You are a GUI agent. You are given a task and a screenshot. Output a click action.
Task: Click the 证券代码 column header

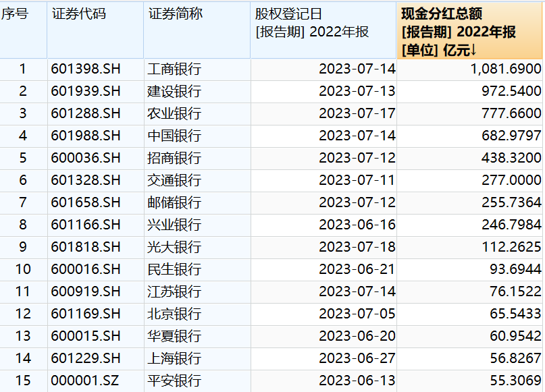click(x=95, y=30)
